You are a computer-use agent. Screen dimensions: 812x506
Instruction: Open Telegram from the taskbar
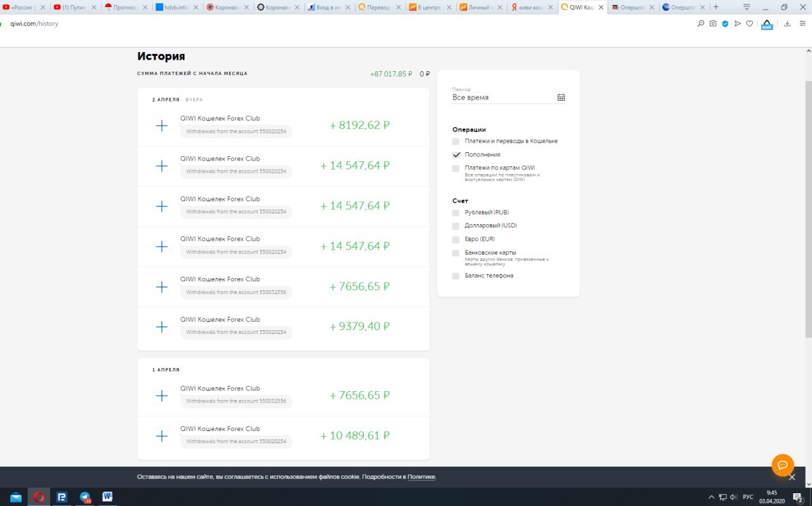click(x=85, y=497)
